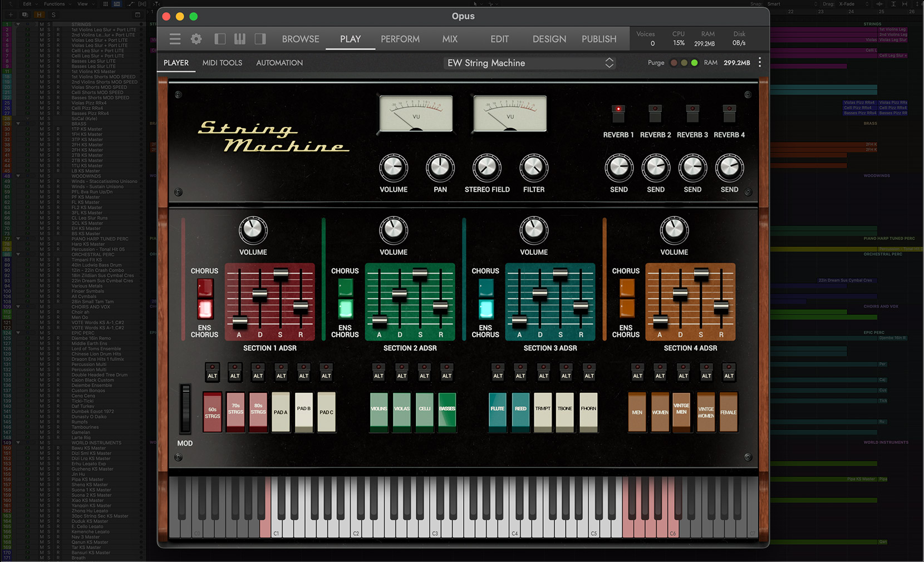Click the master PAN knob

440,168
